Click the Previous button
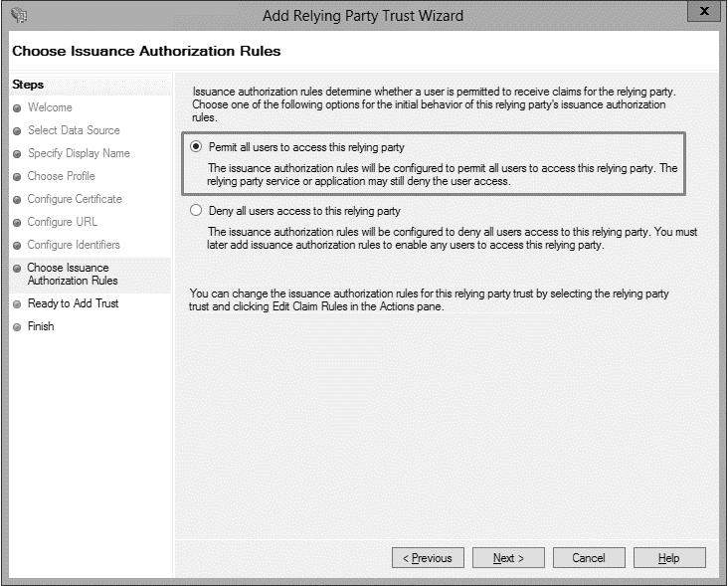 [x=428, y=558]
